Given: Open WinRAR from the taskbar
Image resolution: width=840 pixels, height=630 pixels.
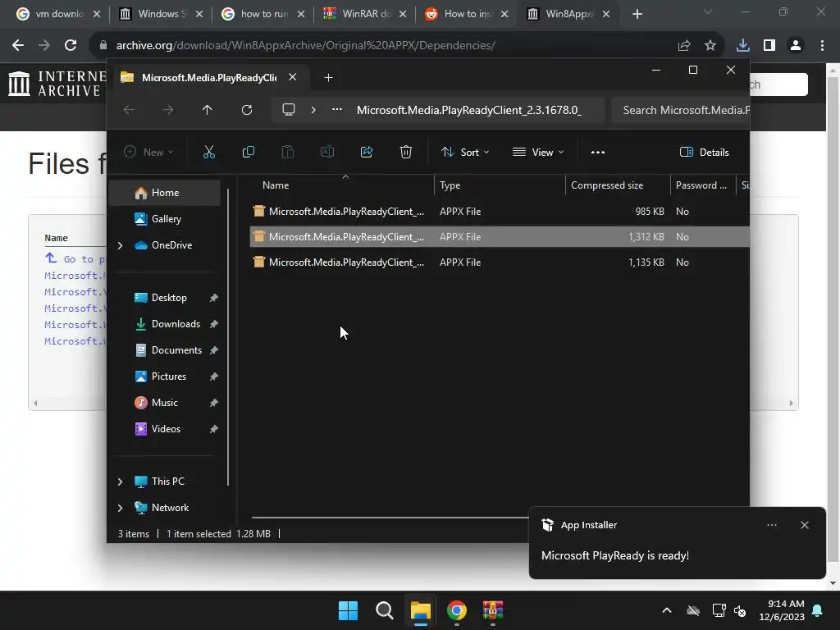Looking at the screenshot, I should click(493, 610).
